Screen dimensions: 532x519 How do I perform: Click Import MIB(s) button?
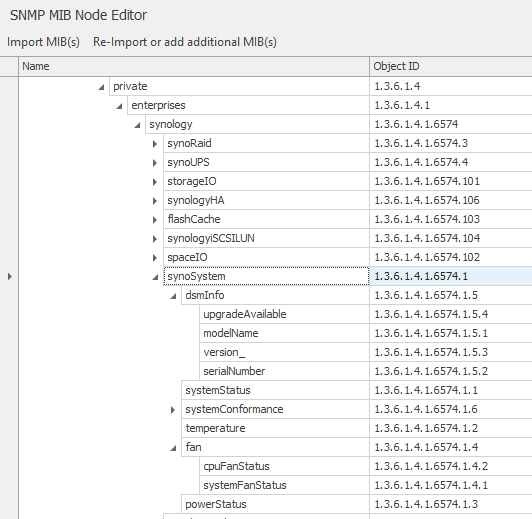click(x=43, y=42)
